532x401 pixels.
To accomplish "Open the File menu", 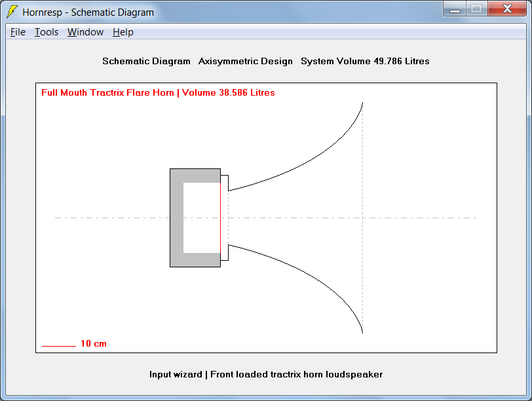I will (18, 32).
